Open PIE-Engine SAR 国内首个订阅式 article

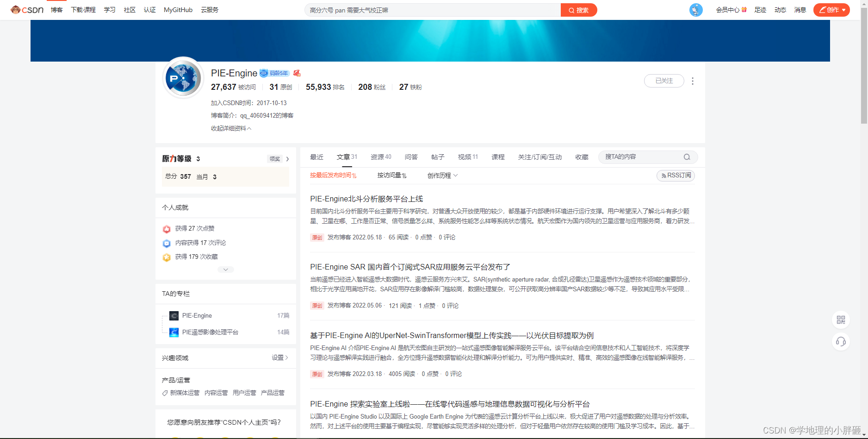point(410,267)
